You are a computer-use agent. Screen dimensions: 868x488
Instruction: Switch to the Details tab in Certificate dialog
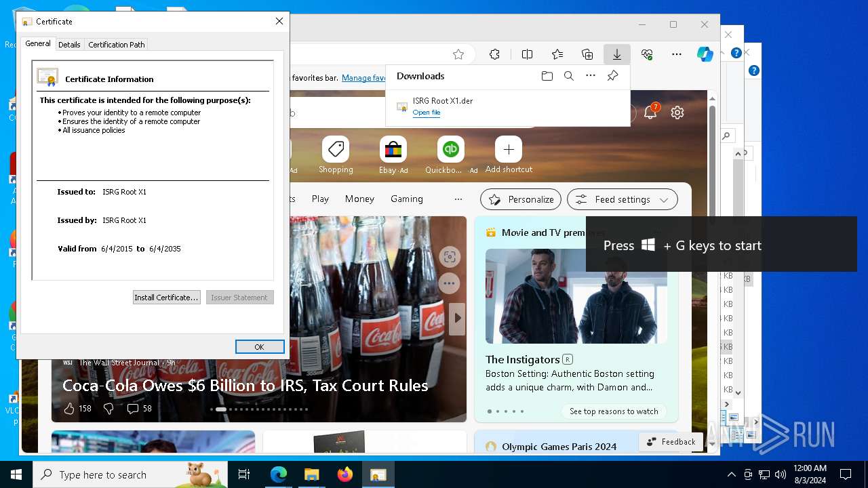coord(69,44)
